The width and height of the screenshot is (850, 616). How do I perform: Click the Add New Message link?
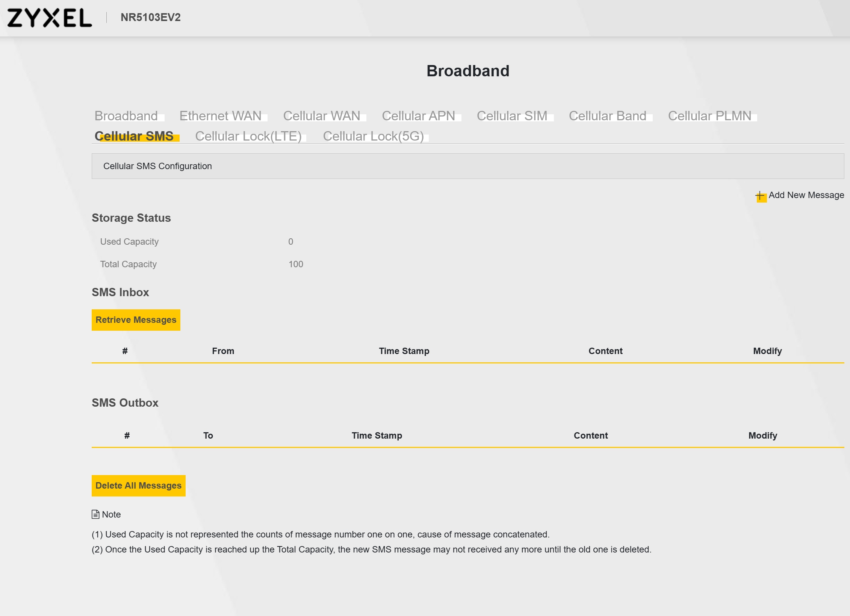pos(806,195)
